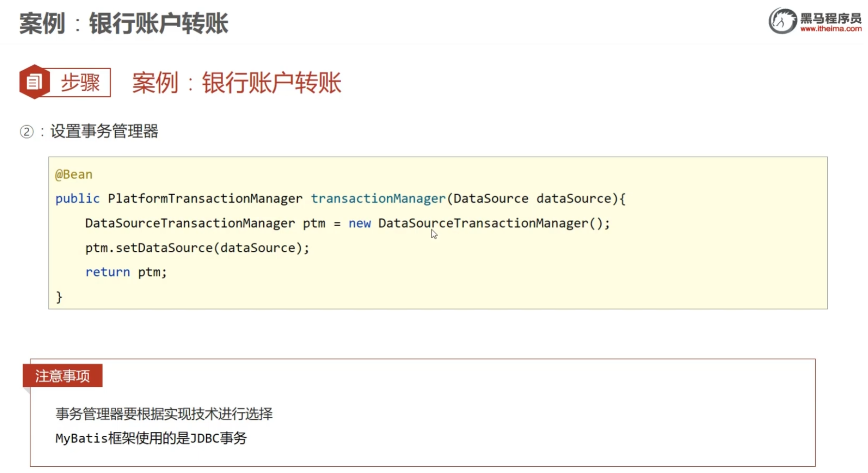This screenshot has height=473, width=868.
Task: Click the MyBatis框架使用的是JDBC事务 note
Action: click(151, 438)
